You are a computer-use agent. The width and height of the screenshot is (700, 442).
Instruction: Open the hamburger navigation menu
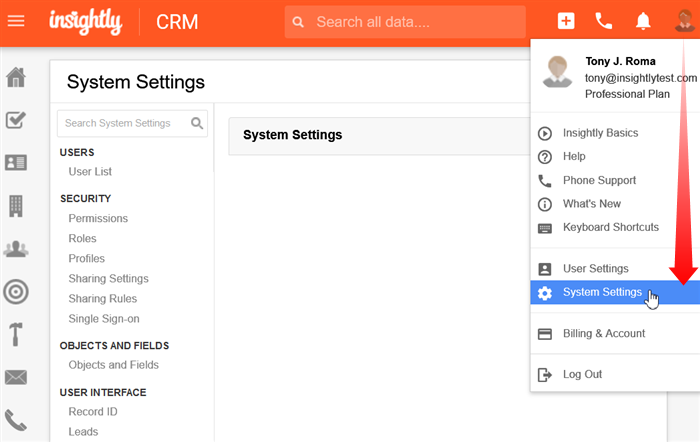pyautogui.click(x=16, y=21)
